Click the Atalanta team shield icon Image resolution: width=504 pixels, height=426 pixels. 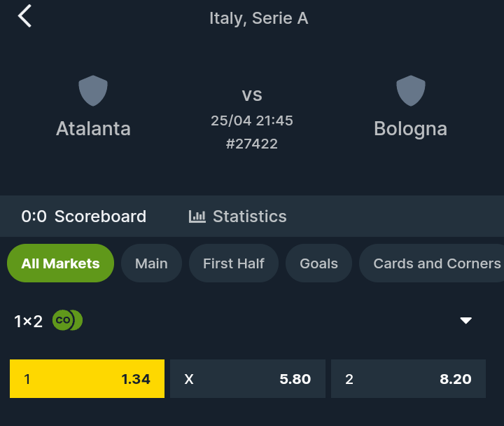pos(93,90)
